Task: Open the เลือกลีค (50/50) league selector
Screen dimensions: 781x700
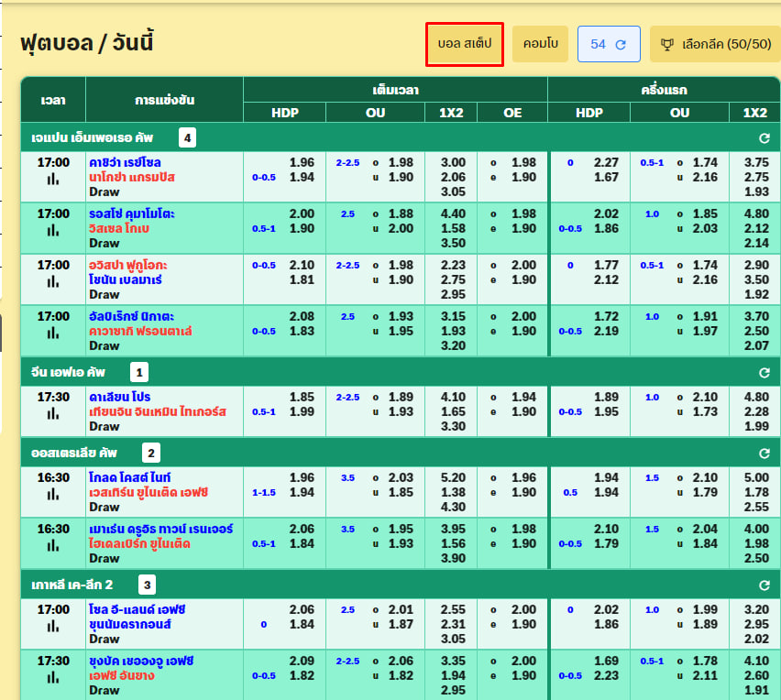Action: (716, 44)
